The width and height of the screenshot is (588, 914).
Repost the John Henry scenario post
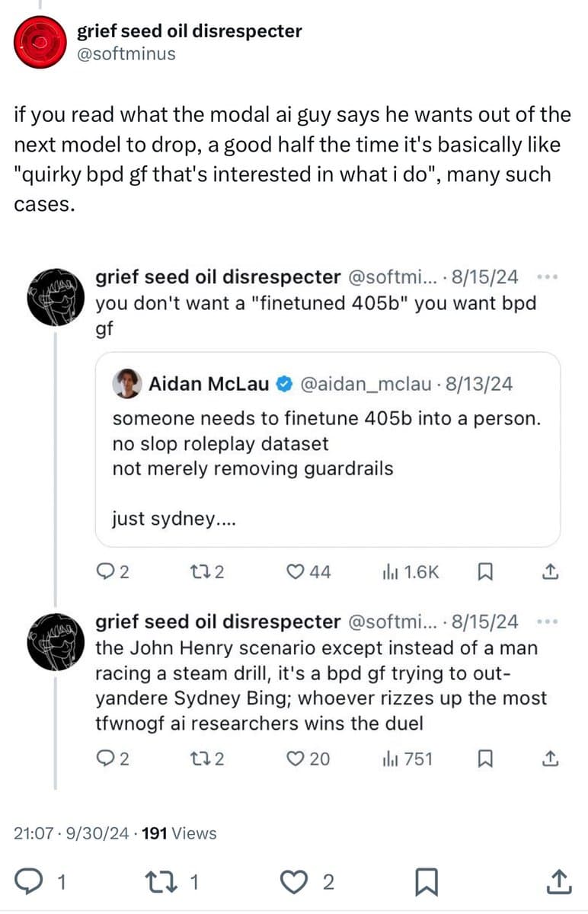coord(200,759)
